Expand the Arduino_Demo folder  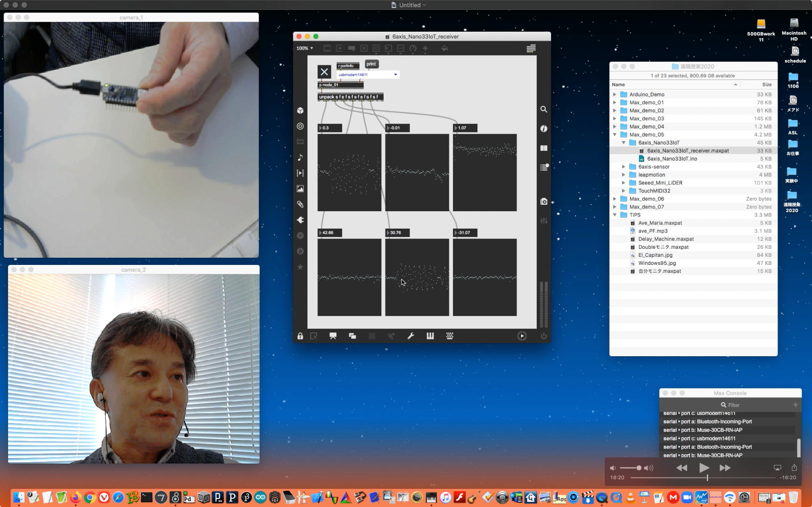(x=615, y=94)
